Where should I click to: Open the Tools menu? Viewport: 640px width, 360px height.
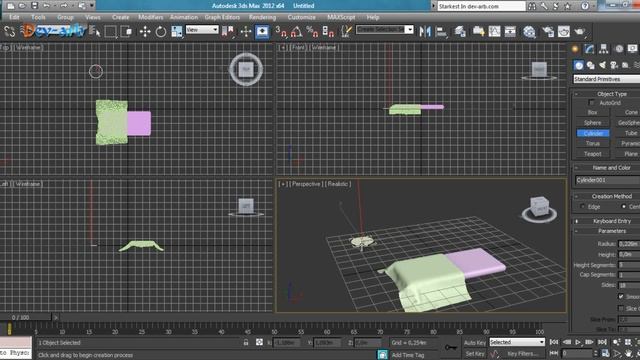click(x=38, y=17)
